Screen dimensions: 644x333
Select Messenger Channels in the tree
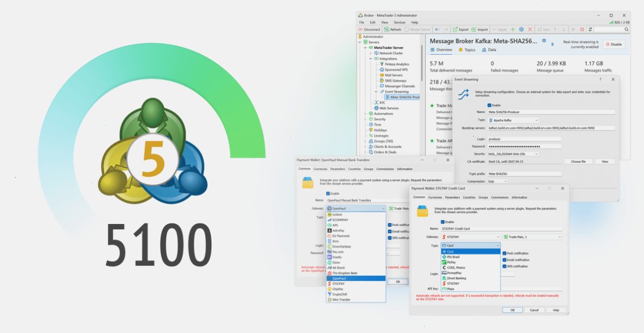(397, 86)
